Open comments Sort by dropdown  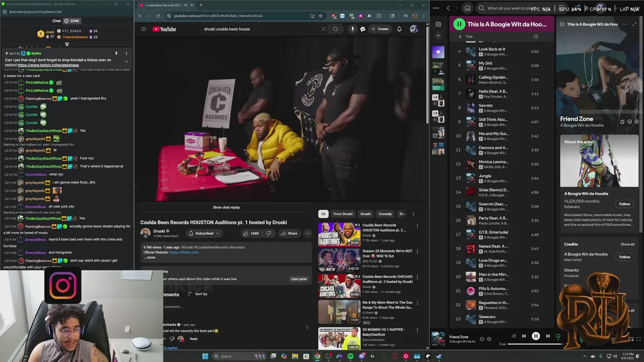click(198, 294)
